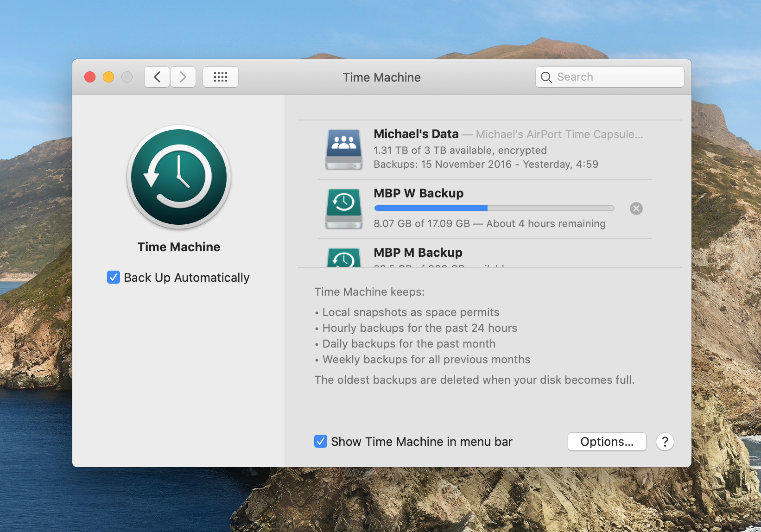Open the Options dialog

click(607, 442)
